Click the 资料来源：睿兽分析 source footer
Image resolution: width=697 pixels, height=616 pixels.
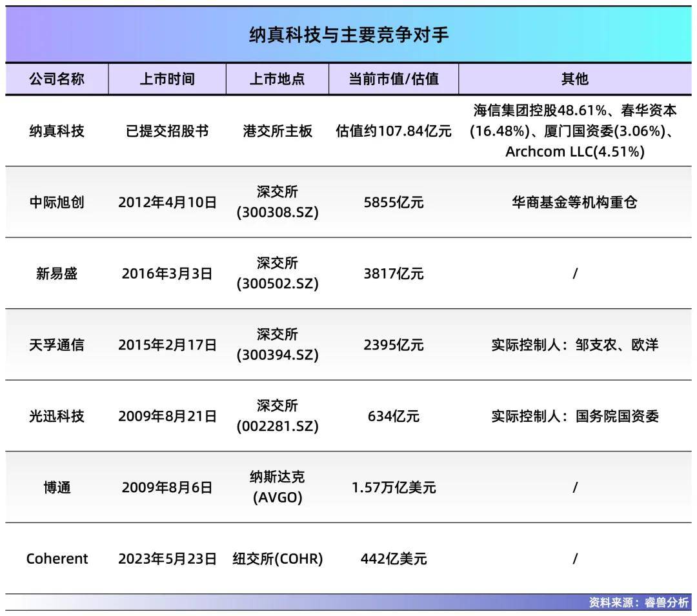pos(638,602)
